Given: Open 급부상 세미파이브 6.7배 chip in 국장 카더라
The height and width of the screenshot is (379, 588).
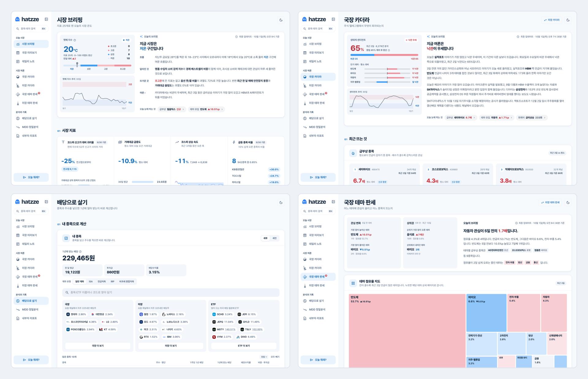Looking at the screenshot, I should coord(461,117).
